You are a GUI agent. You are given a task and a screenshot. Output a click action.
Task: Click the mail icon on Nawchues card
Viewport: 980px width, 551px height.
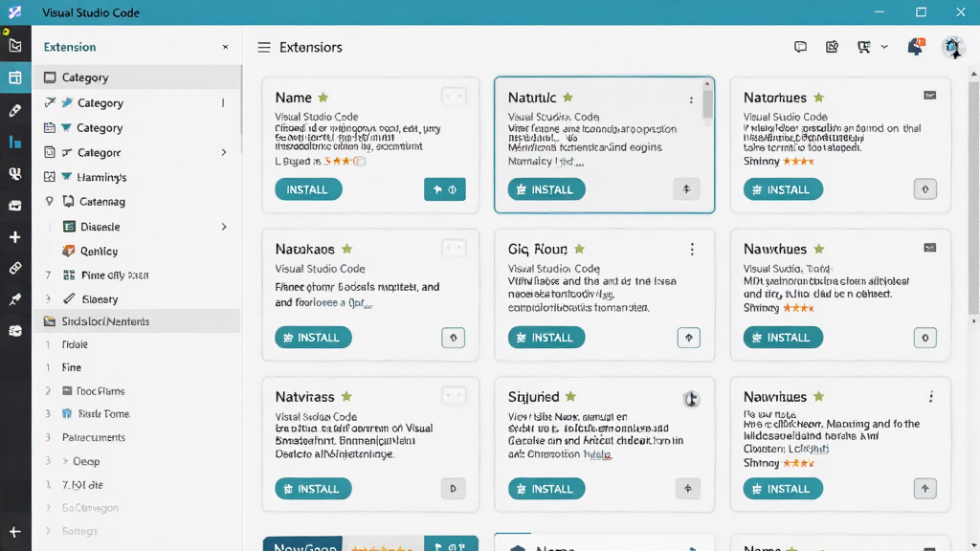[x=930, y=248]
